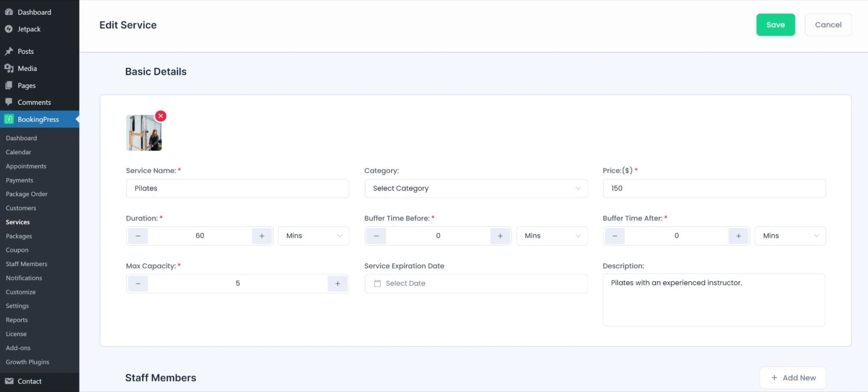868x392 pixels.
Task: Decrease Max Capacity with minus button
Action: [138, 283]
